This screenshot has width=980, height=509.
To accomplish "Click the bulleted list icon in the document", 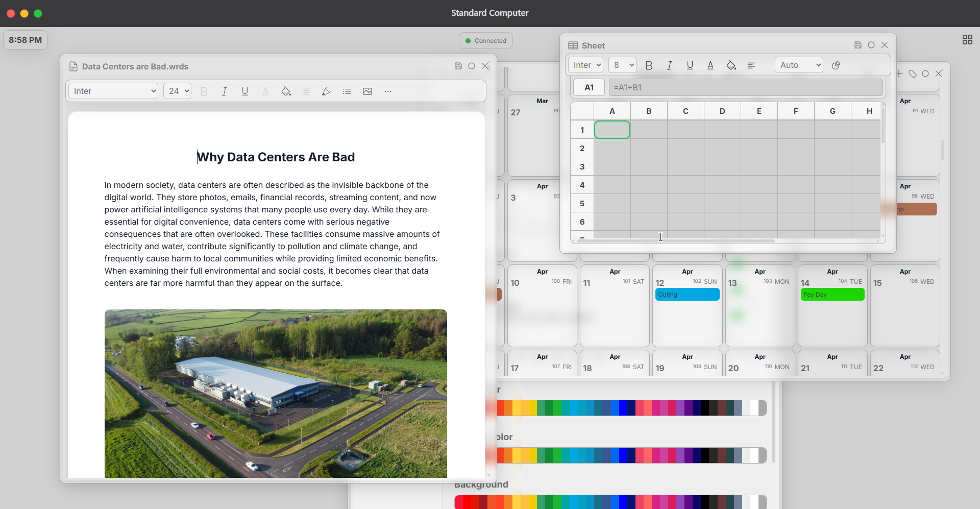I will 347,91.
